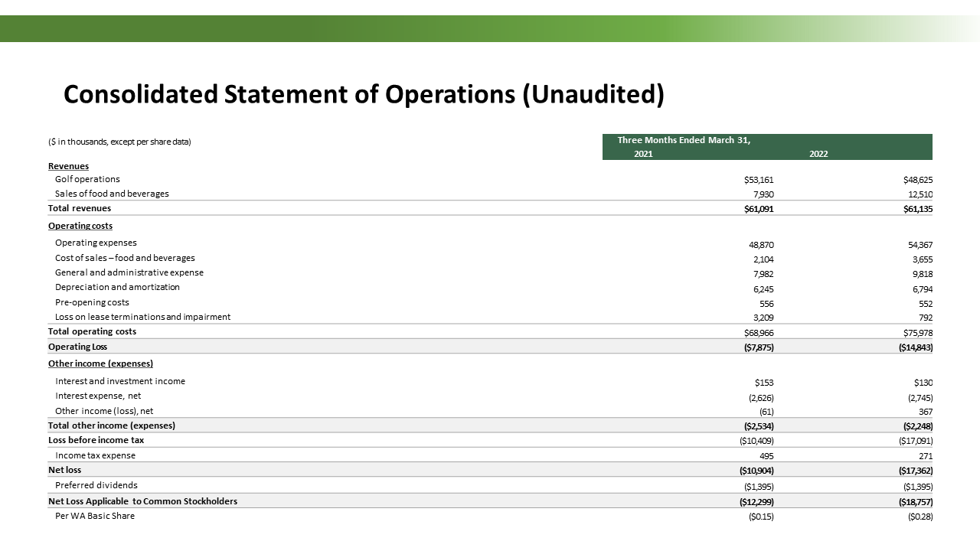Select the $153 interest income value
The image size is (980, 551).
coord(764,383)
